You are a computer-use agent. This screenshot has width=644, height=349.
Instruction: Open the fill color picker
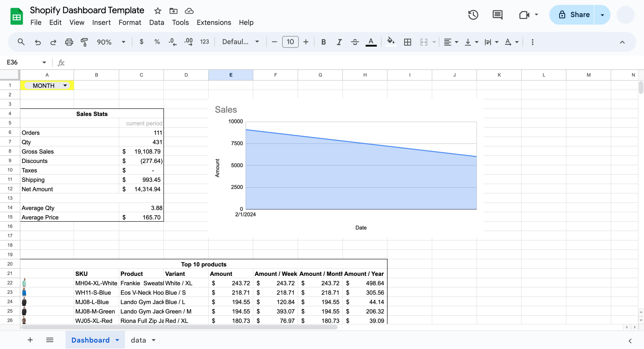click(x=391, y=41)
